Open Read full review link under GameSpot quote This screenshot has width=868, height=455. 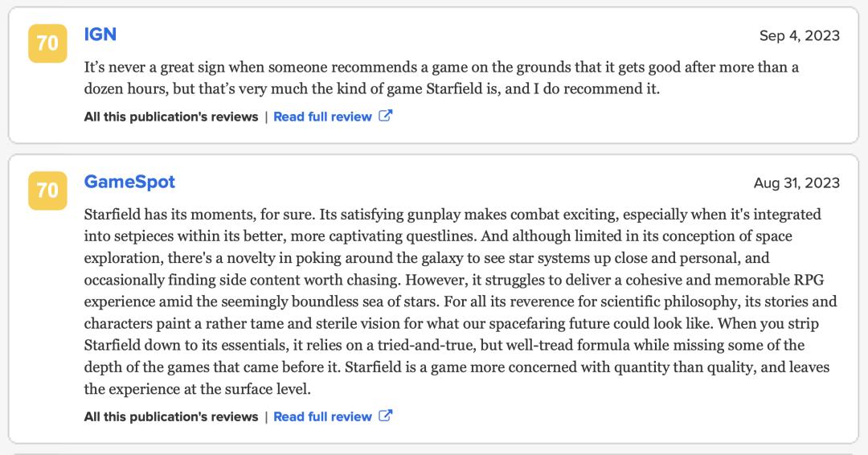pyautogui.click(x=322, y=416)
